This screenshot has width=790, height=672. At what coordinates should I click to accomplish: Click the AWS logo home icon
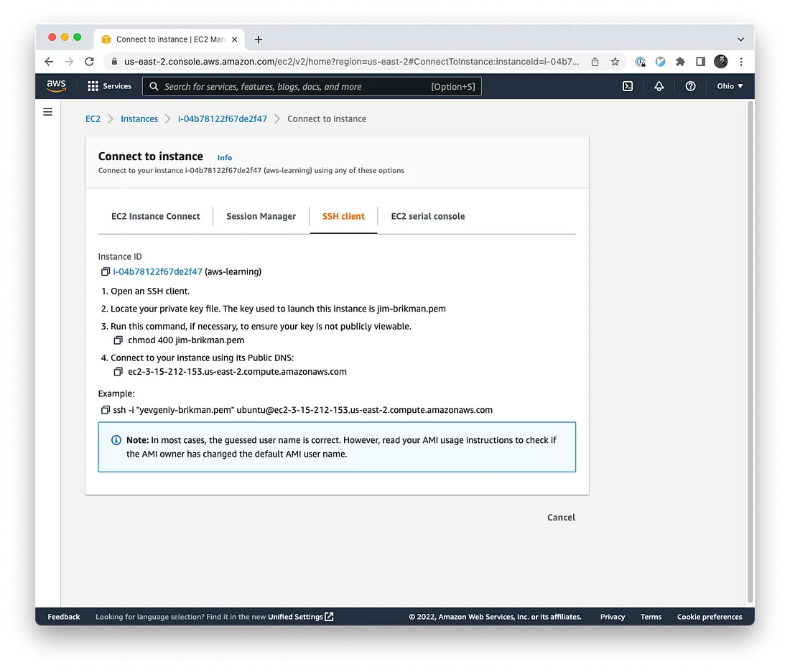pyautogui.click(x=56, y=86)
